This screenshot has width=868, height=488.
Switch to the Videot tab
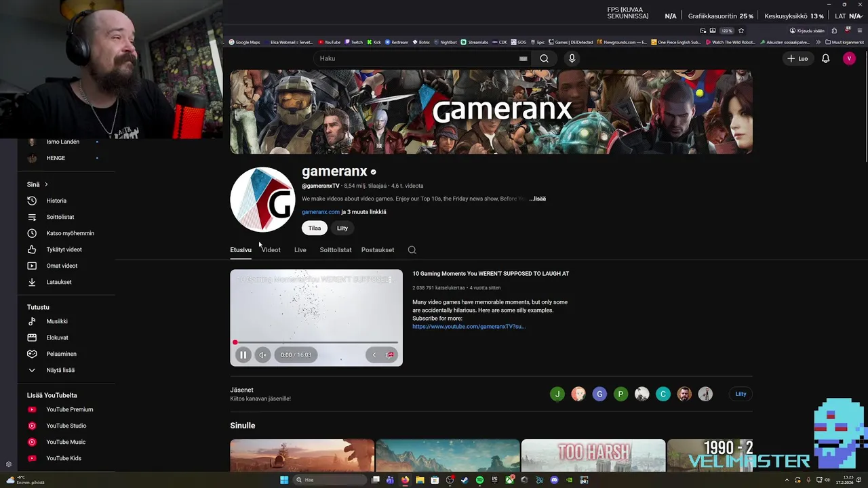(271, 249)
